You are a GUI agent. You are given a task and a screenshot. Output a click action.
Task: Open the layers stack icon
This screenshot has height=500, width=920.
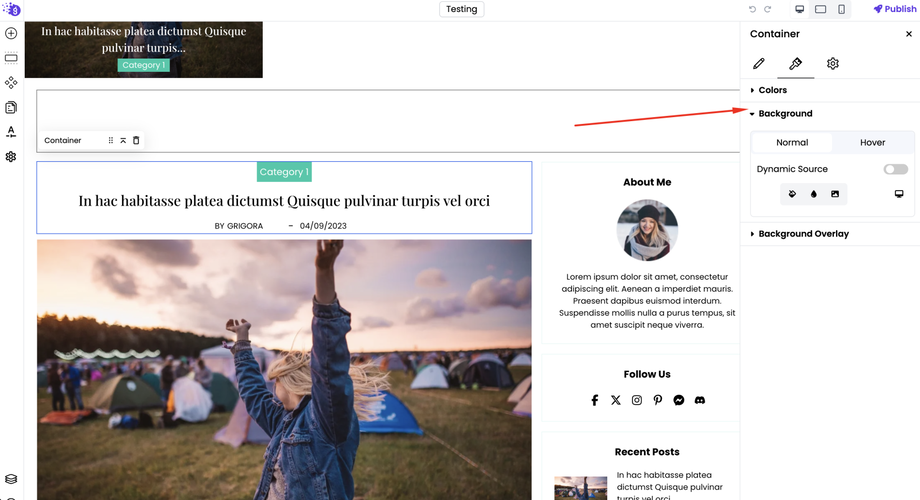pos(11,479)
